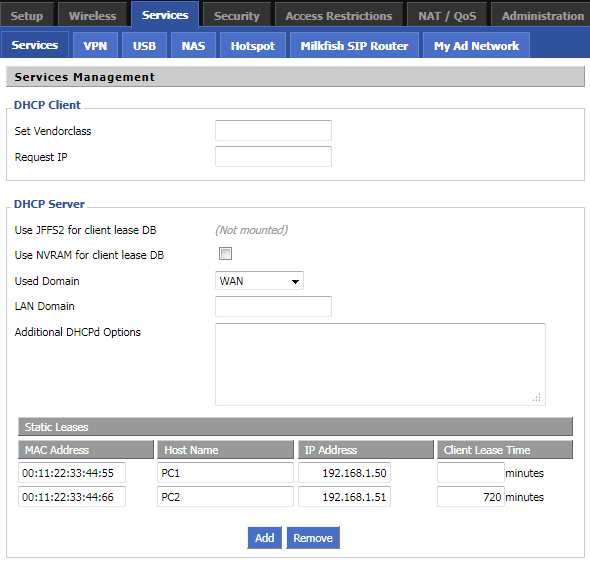Go to the Hotspot sub-tab
Image resolution: width=590 pixels, height=570 pixels.
[x=253, y=46]
